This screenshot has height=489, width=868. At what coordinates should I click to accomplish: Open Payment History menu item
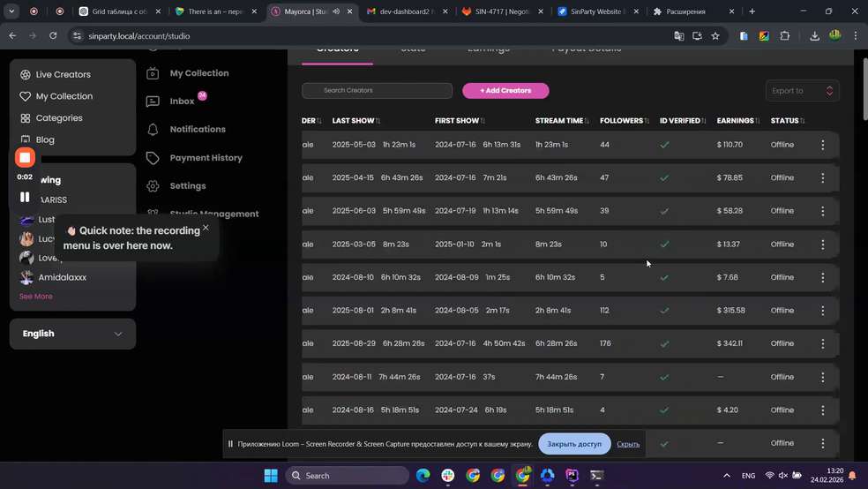coord(194,158)
